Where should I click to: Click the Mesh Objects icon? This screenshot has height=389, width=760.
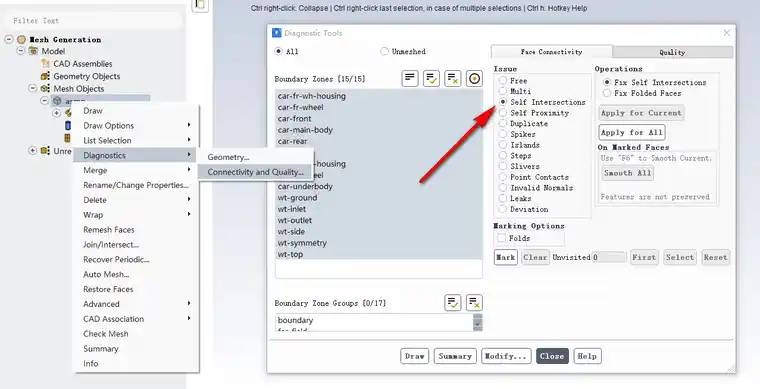(45, 89)
